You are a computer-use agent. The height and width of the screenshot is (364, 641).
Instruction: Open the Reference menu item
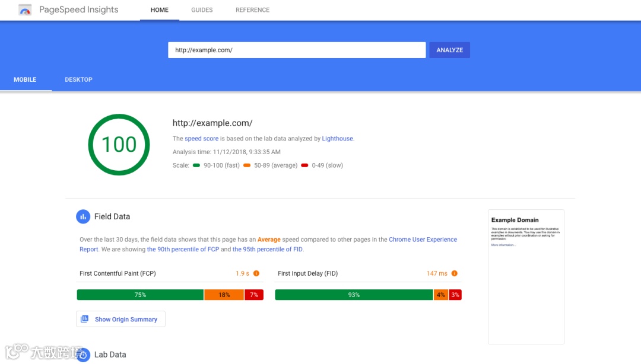[x=253, y=10]
